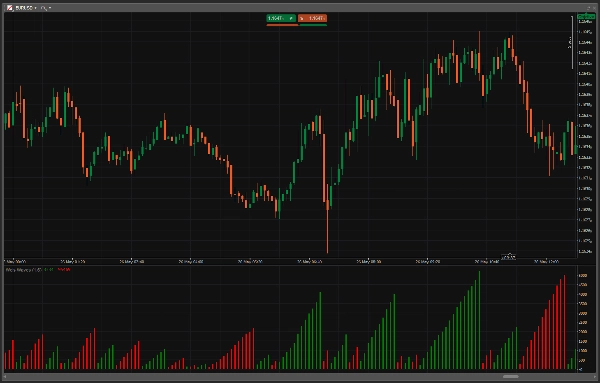This screenshot has height=383, width=600.
Task: Click the green sell price button
Action: pos(281,18)
